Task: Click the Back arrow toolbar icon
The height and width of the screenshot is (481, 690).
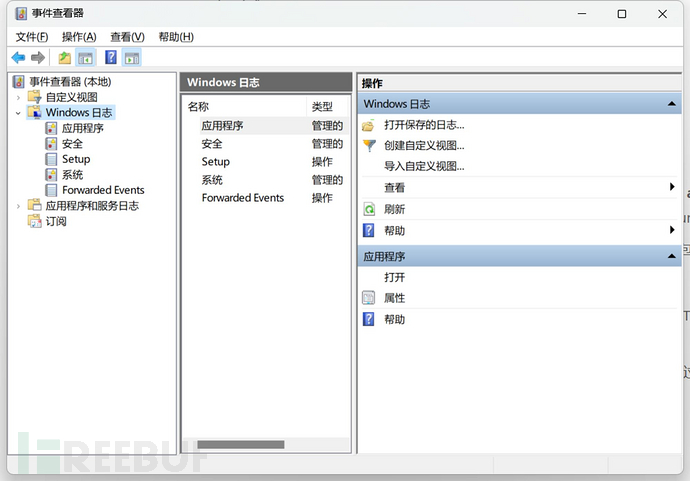Action: coord(18,58)
